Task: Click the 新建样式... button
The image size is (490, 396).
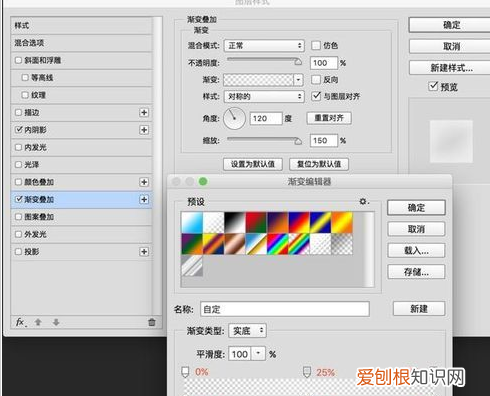Action: [x=451, y=68]
